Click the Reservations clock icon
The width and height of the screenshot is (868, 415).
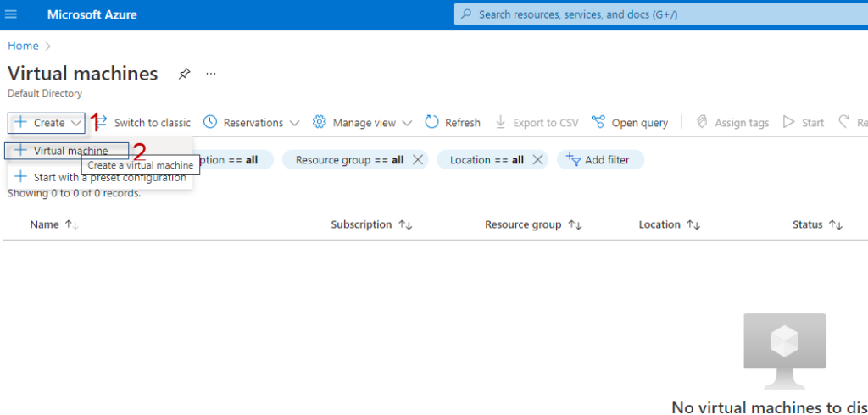pyautogui.click(x=210, y=122)
